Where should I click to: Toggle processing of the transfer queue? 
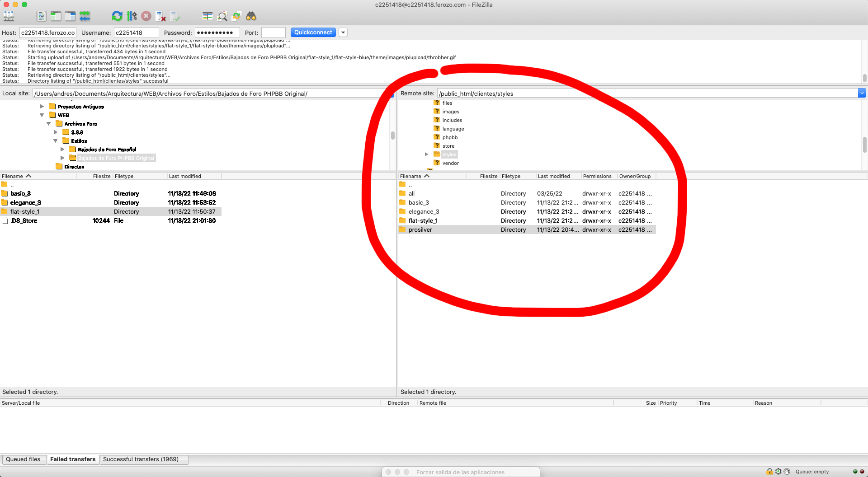point(132,16)
